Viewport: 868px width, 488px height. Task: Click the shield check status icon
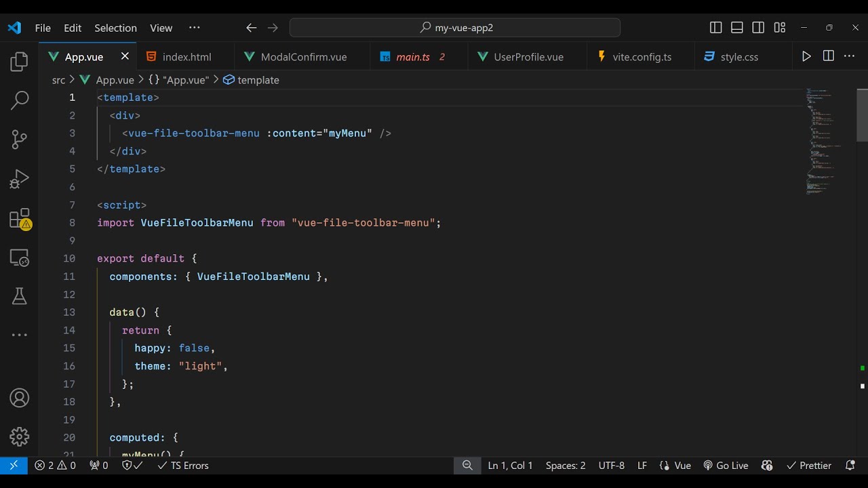point(132,466)
